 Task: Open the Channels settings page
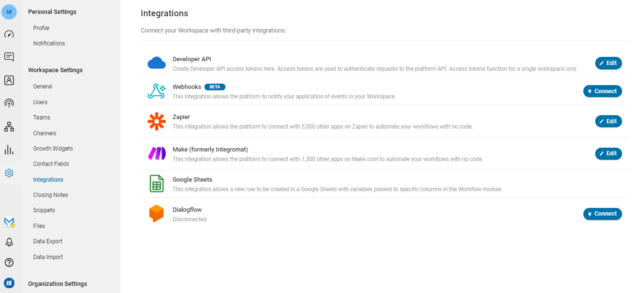click(44, 133)
